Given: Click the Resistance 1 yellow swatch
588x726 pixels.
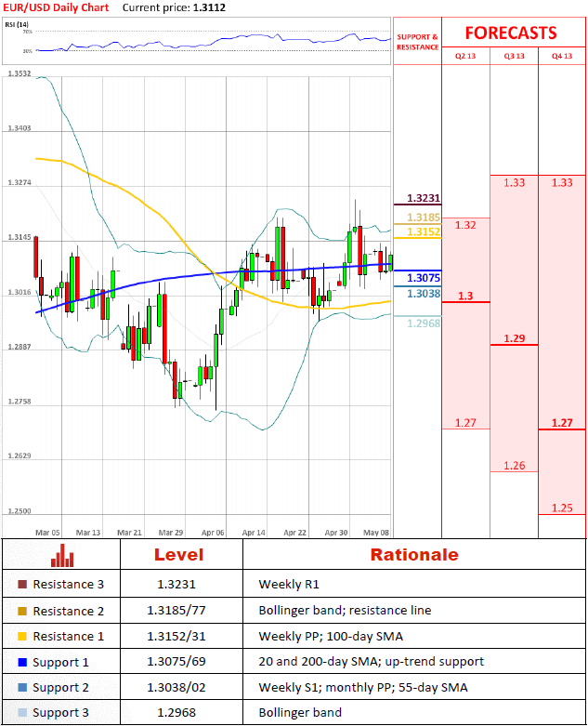Looking at the screenshot, I should [22, 636].
